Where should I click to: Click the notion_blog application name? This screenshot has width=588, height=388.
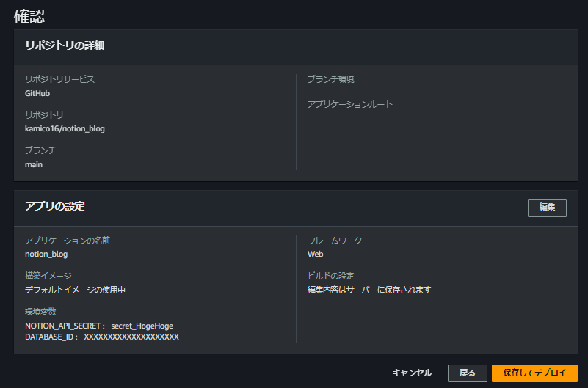click(x=46, y=255)
